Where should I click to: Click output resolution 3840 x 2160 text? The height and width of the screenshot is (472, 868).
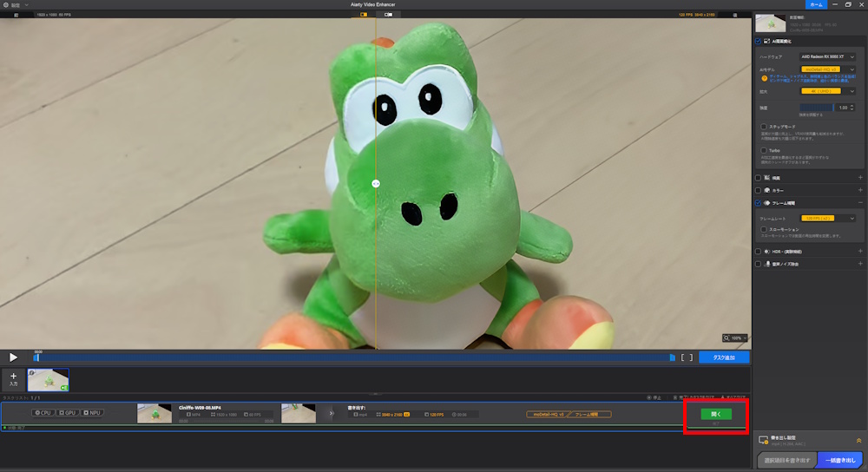[x=392, y=415]
